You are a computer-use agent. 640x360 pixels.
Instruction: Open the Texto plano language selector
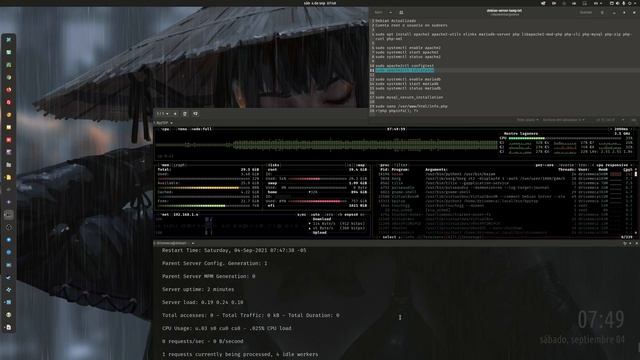[528, 120]
